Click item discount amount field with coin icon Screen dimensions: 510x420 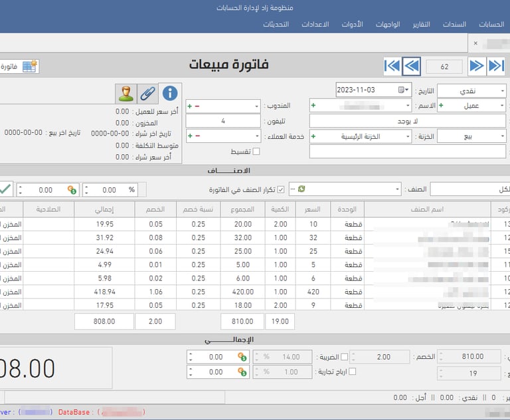click(x=48, y=190)
